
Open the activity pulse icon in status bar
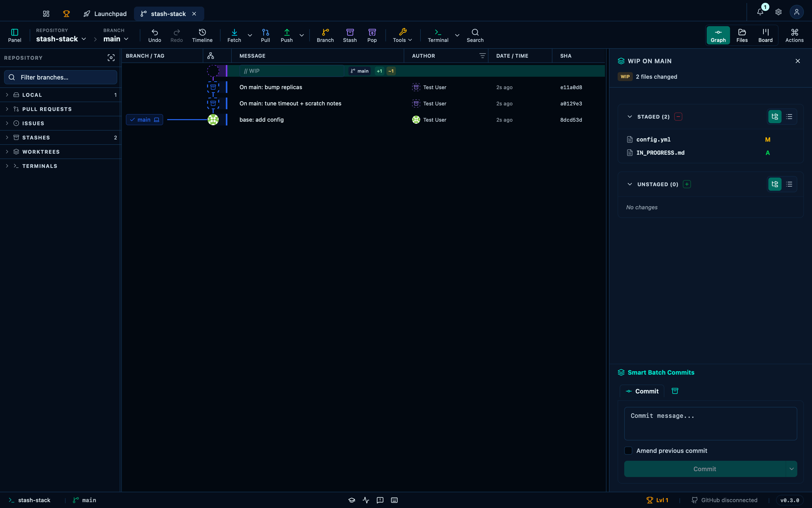[366, 500]
